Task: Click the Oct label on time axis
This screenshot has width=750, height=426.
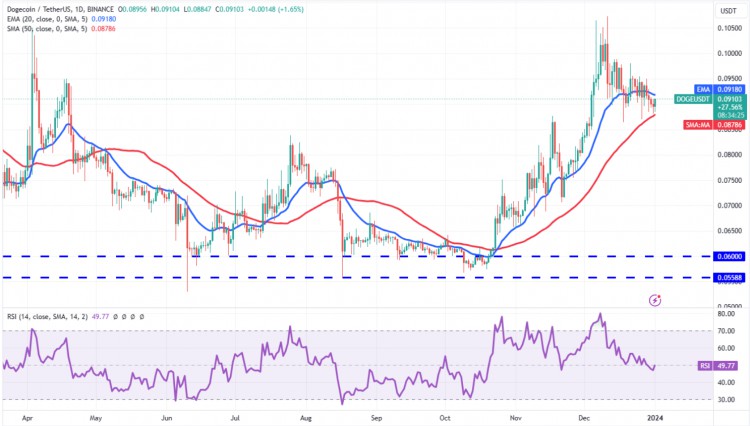Action: [x=445, y=418]
